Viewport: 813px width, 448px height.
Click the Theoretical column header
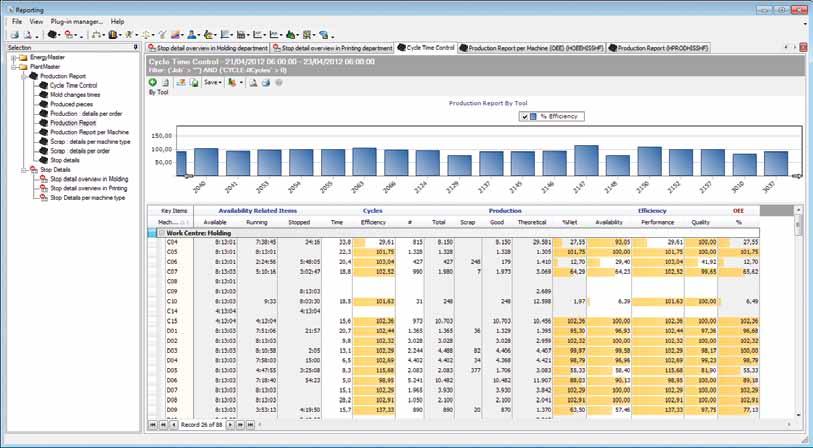tap(531, 222)
